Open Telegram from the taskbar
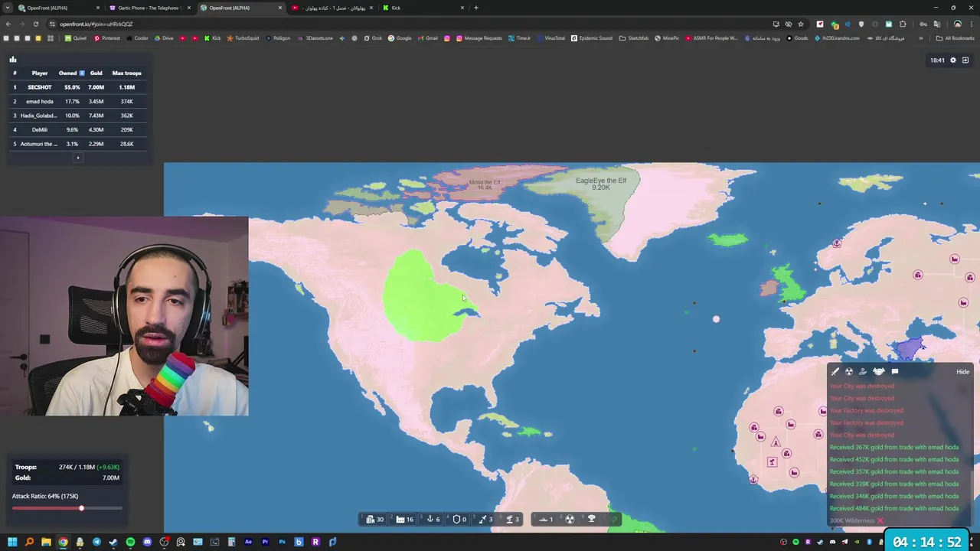Viewport: 980px width, 551px height. coord(96,542)
